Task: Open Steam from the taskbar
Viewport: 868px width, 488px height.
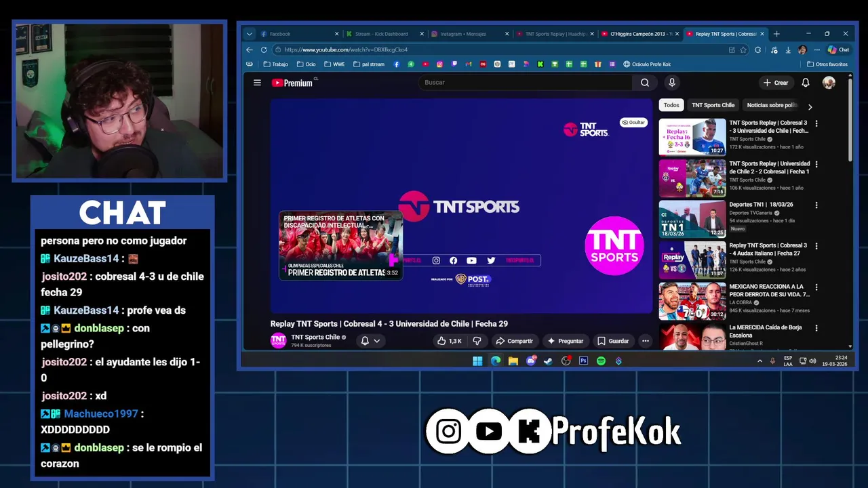Action: pos(548,361)
